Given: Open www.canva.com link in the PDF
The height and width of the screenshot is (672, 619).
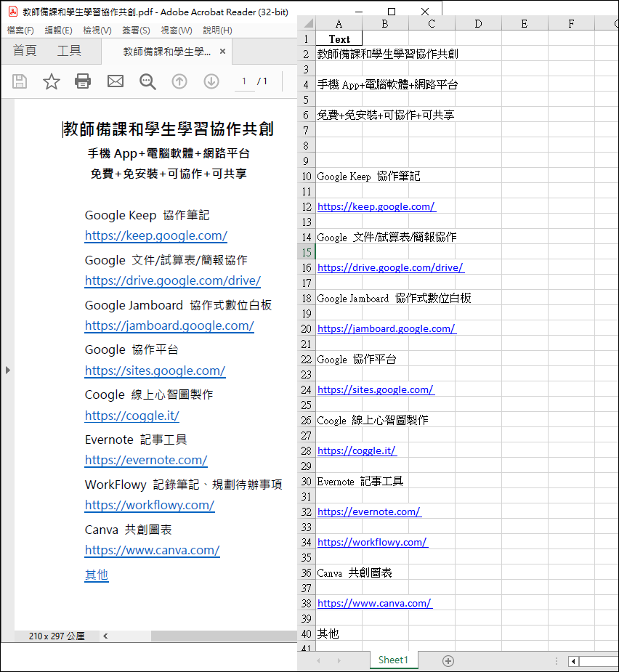Looking at the screenshot, I should [152, 550].
